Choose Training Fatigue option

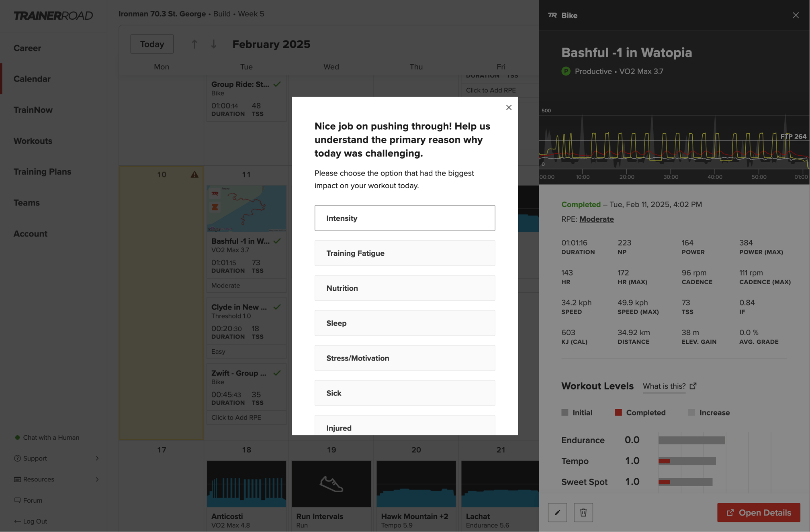coord(405,253)
